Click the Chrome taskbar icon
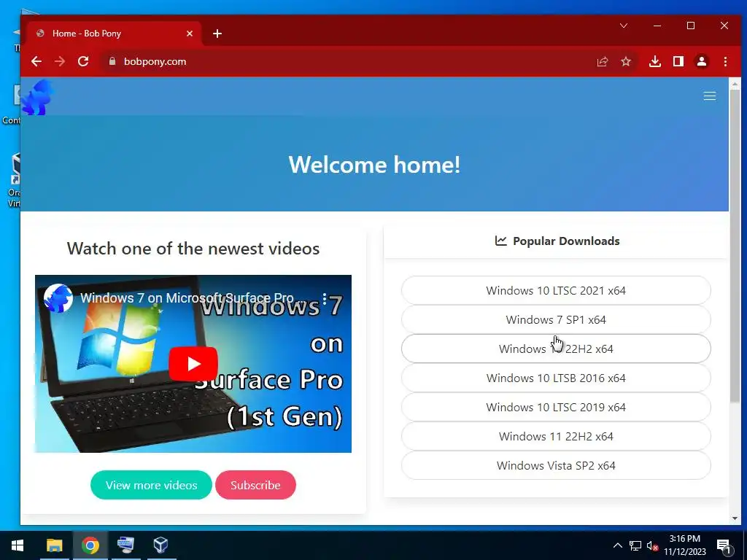Screen dimensions: 747x560 (90, 545)
